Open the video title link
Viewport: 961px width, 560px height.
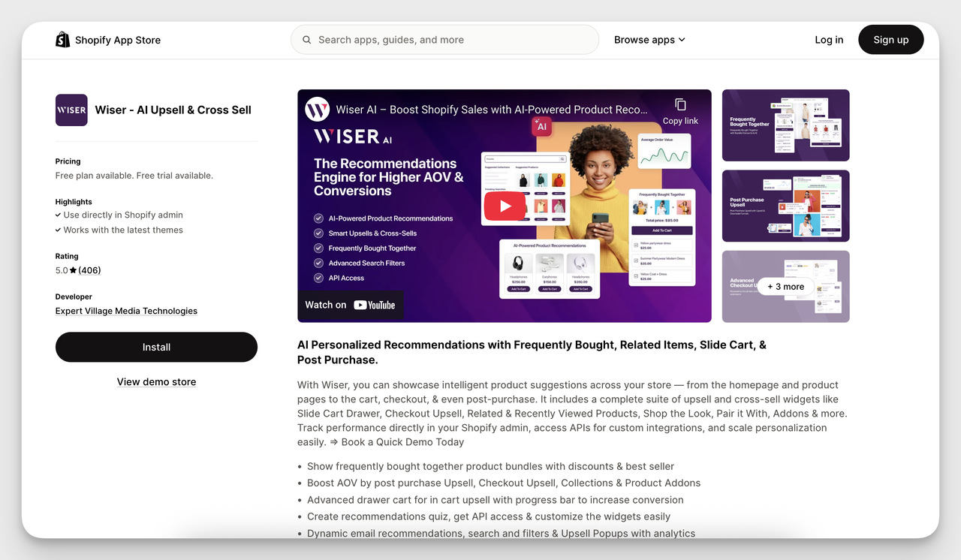tap(492, 110)
